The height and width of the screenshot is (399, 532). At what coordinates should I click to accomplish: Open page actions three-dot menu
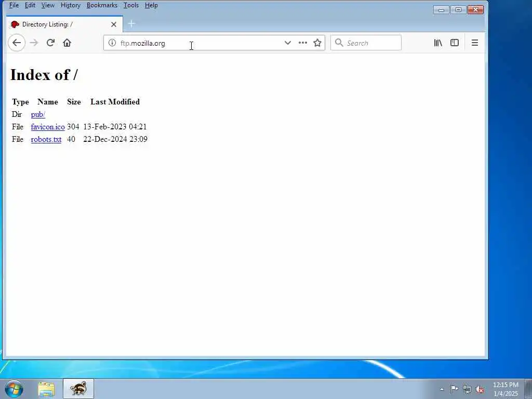(x=303, y=43)
